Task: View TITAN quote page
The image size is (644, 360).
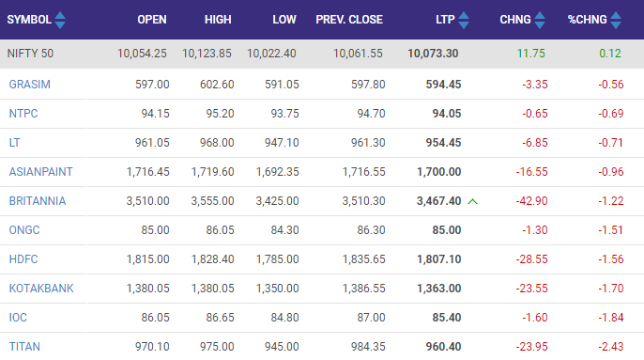Action: pos(24,347)
